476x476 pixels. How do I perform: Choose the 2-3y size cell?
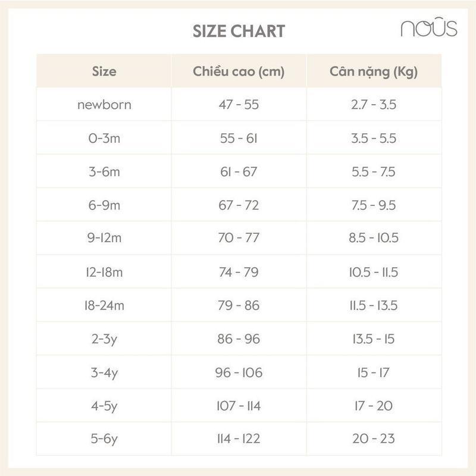pyautogui.click(x=104, y=339)
